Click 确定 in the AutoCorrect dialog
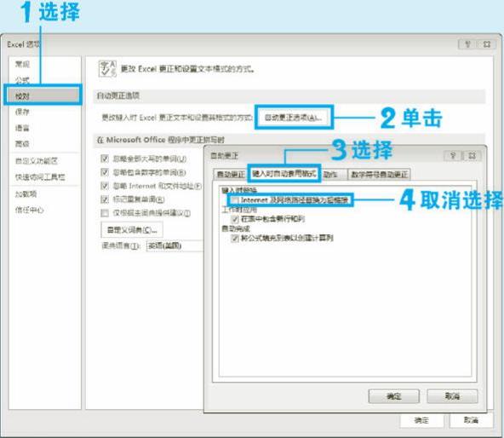The width and height of the screenshot is (504, 438). pos(393,396)
